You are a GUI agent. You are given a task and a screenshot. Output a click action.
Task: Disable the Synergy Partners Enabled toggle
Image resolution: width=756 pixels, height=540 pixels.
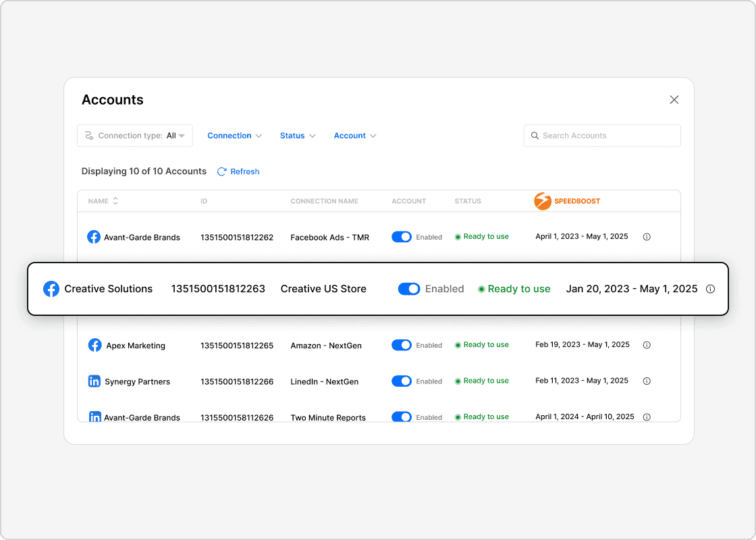click(402, 381)
